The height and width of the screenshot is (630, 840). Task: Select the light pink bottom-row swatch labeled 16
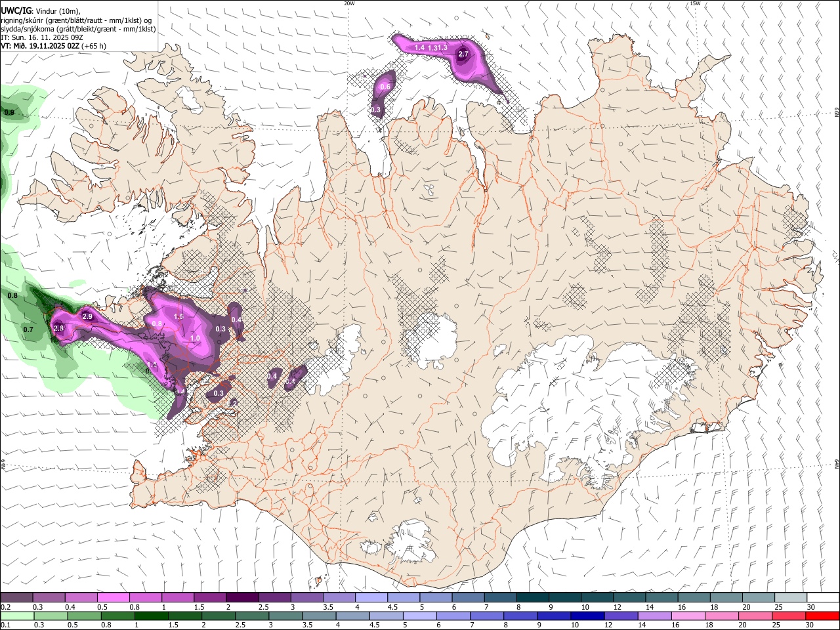tap(689, 616)
